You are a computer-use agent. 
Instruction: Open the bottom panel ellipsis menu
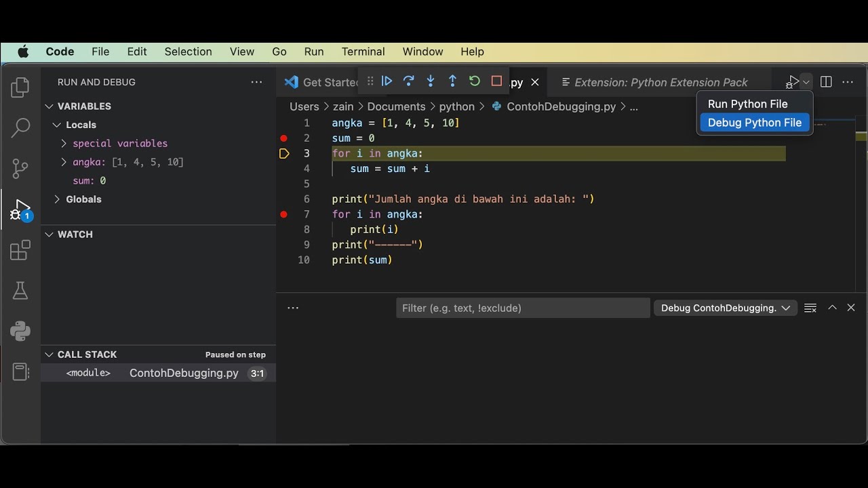(x=293, y=308)
